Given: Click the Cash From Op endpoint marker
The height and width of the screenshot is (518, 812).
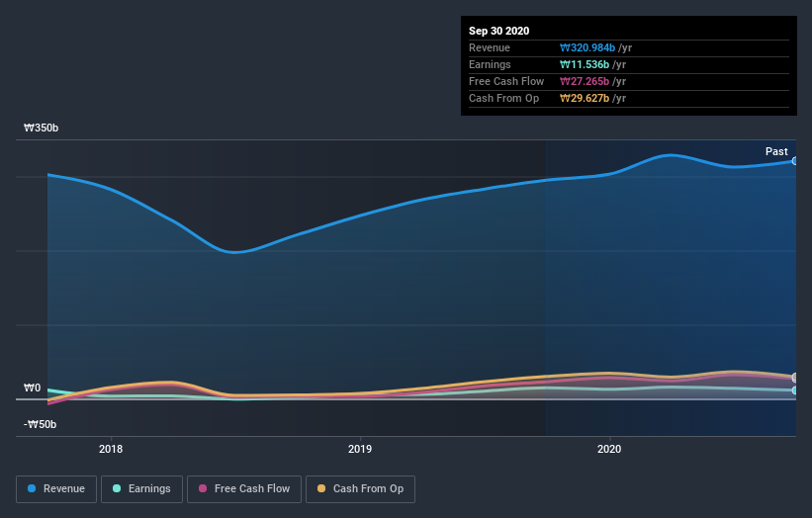Looking at the screenshot, I should click(794, 377).
